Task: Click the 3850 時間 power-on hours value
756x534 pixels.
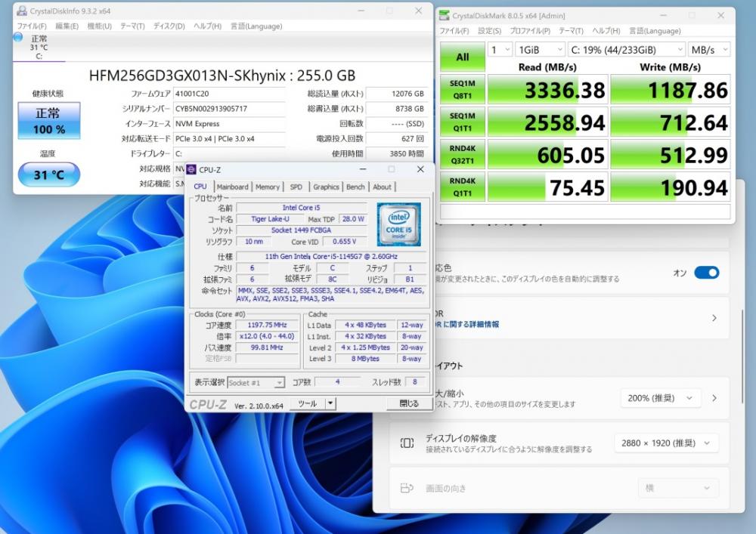Action: click(x=397, y=153)
